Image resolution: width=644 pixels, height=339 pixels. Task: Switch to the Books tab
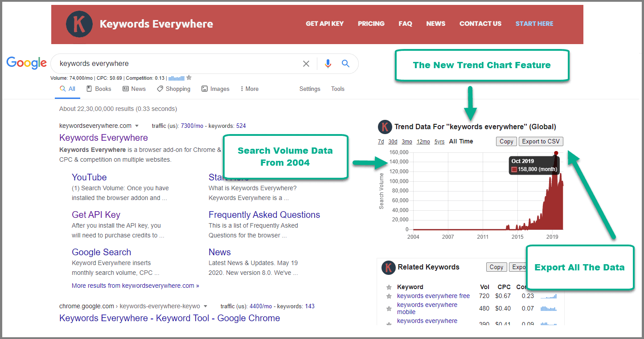point(99,89)
